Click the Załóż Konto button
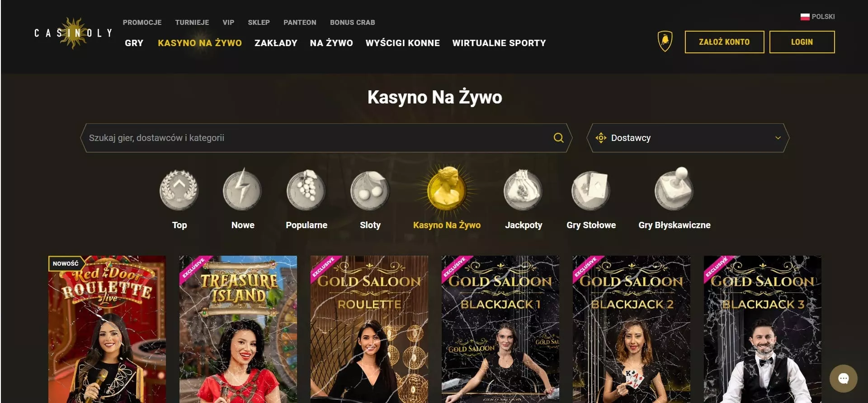 [x=724, y=42]
